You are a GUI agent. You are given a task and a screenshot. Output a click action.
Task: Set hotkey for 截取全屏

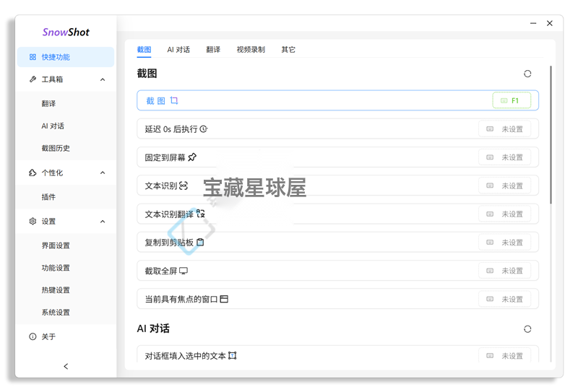(x=504, y=271)
